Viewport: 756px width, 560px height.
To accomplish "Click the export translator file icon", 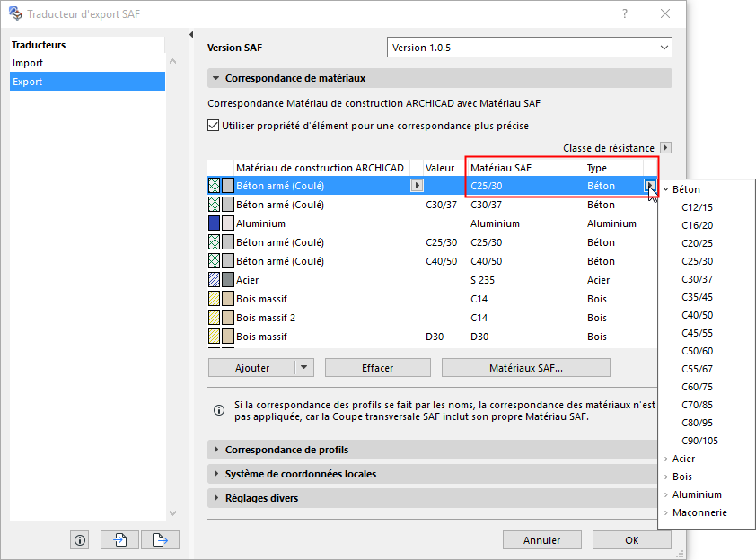I will click(x=160, y=540).
